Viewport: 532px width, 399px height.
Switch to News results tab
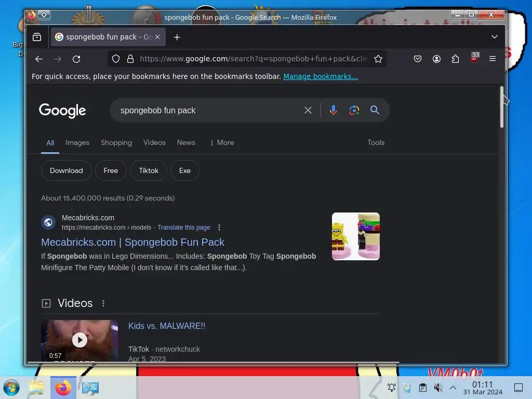click(186, 142)
